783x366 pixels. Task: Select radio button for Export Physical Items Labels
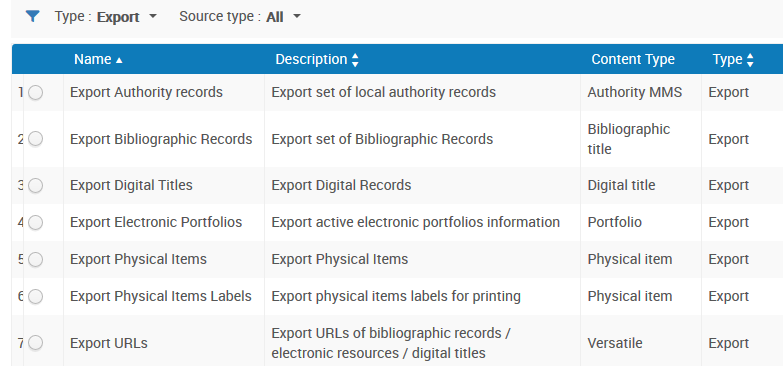35,296
